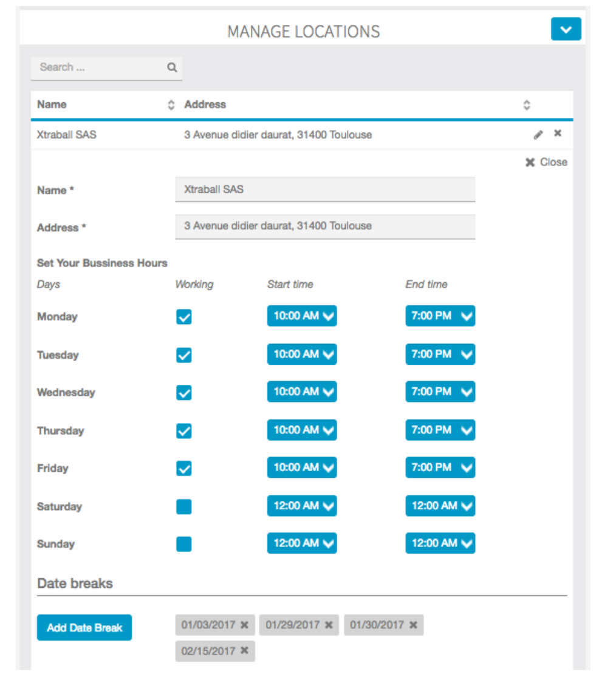Uncheck the Monday working checkbox
The width and height of the screenshot is (616, 687).
pos(184,317)
